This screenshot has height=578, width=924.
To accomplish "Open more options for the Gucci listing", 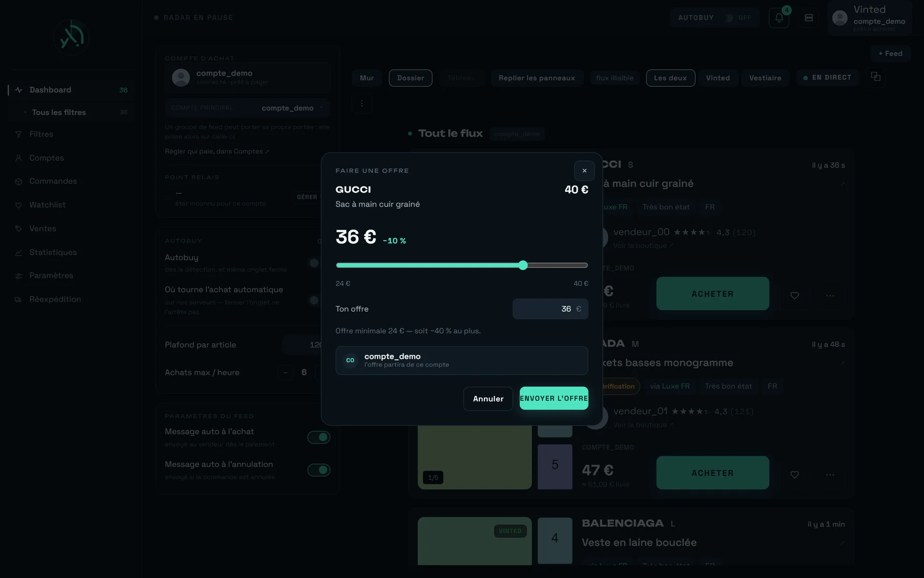I will [830, 295].
